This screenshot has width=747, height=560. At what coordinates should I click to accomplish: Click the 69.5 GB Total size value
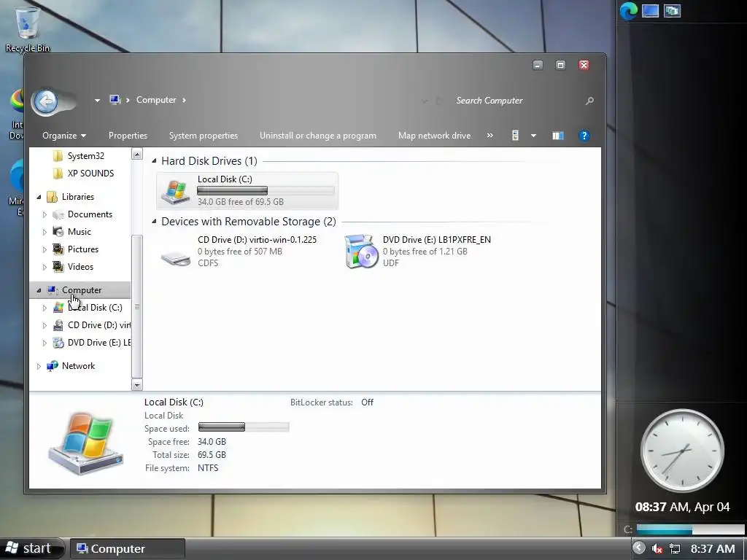point(212,455)
